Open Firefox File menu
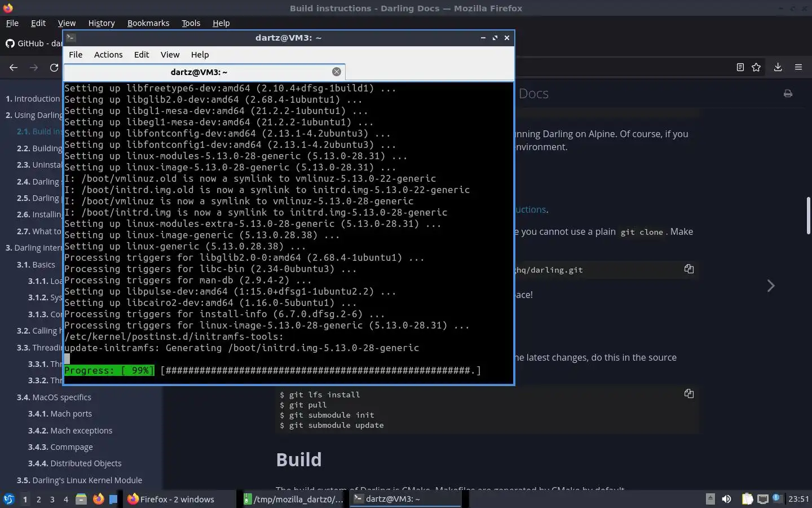The width and height of the screenshot is (812, 508). (12, 23)
